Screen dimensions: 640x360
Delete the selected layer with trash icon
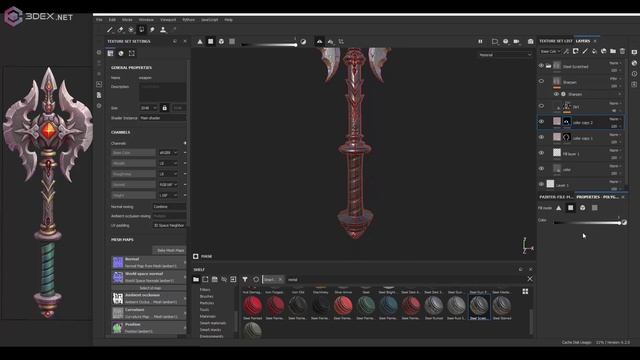click(622, 51)
